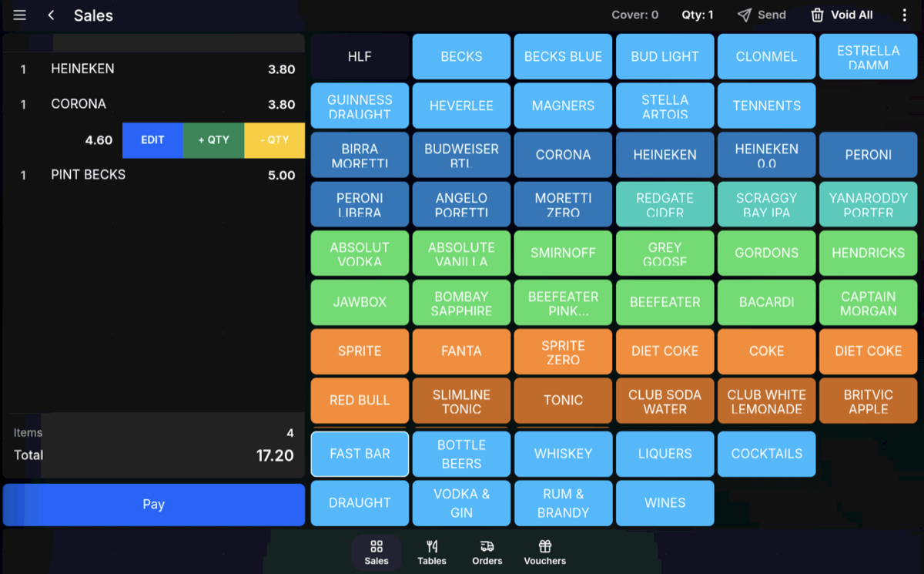Click the Qty: 1 indicator

698,15
